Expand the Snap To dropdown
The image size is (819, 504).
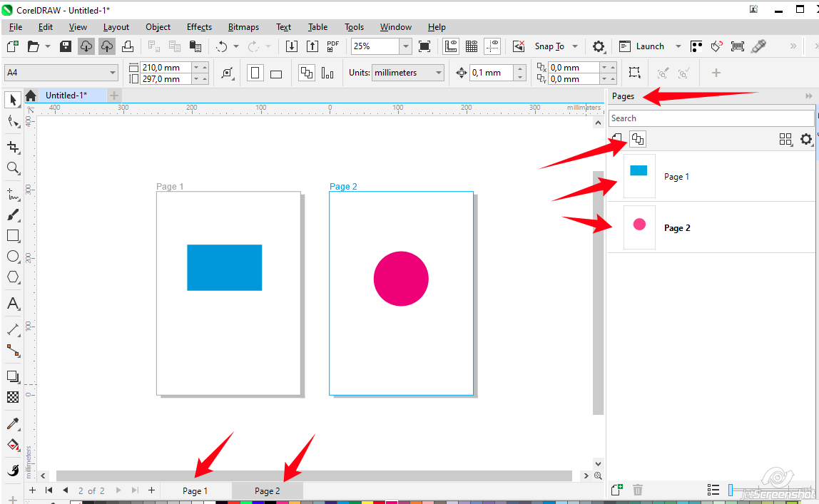[575, 46]
